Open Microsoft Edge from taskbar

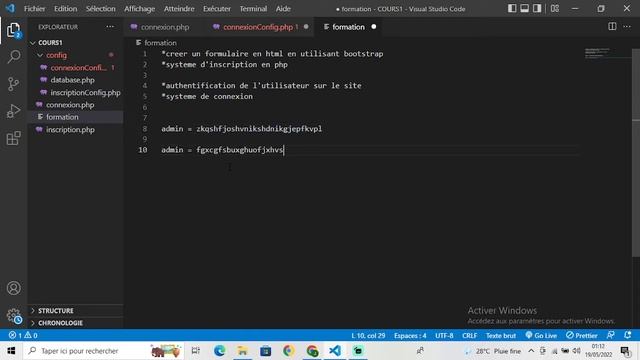220,351
